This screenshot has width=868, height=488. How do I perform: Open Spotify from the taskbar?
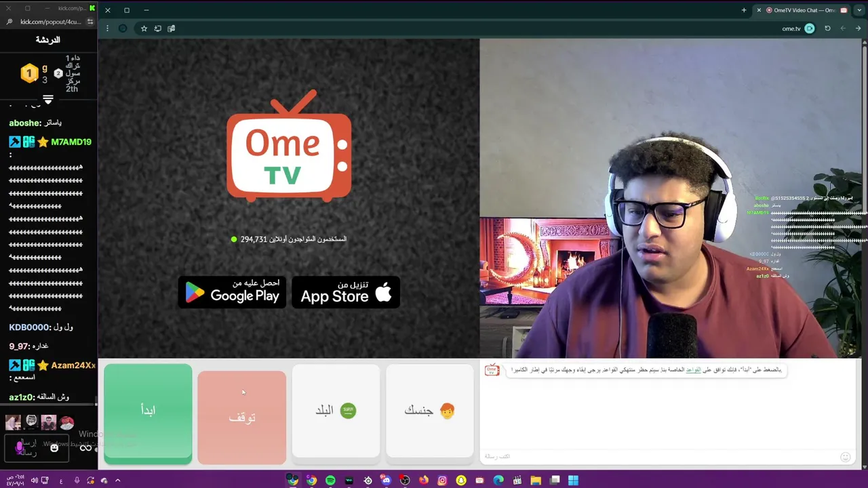point(330,481)
